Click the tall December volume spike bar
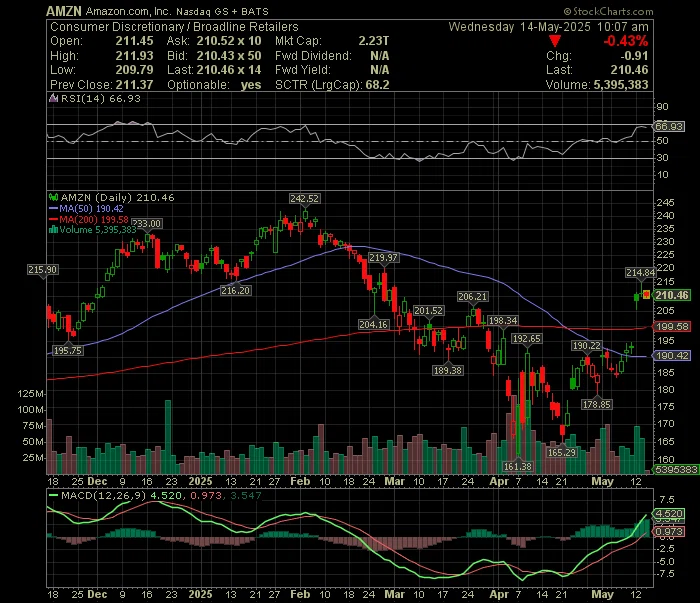Viewport: 700px width, 603px height. pos(168,437)
